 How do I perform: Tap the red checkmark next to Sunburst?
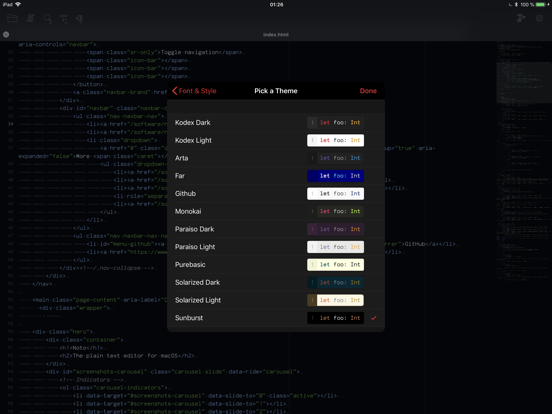(374, 318)
